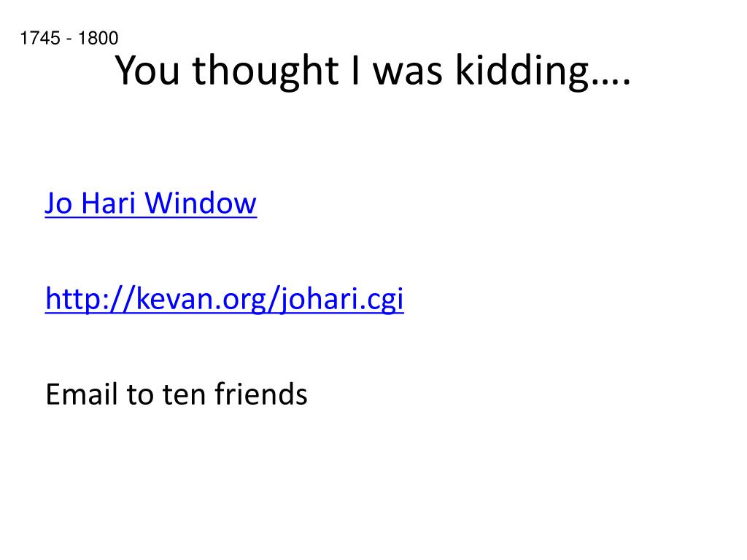Click the '1745' start time in the label
The width and height of the screenshot is (747, 560).
click(x=41, y=38)
